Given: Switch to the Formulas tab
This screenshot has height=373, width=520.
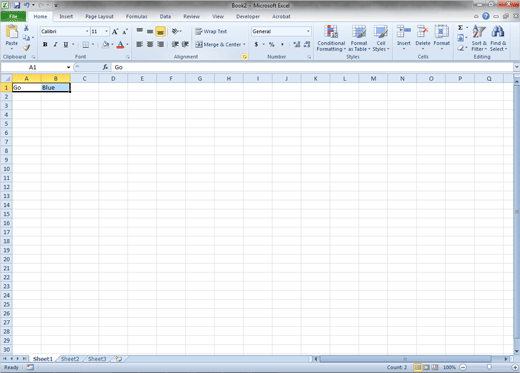Looking at the screenshot, I should coord(137,16).
